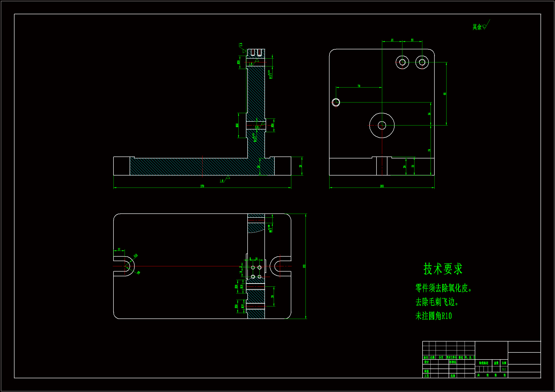Screen dimensions: 555x392
Task: Click the 未注圆角R10 note
Action: point(433,316)
